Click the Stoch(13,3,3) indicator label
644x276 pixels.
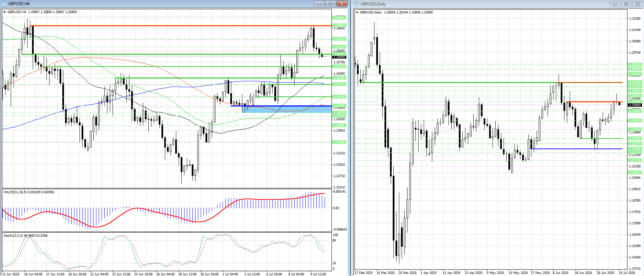pos(25,236)
